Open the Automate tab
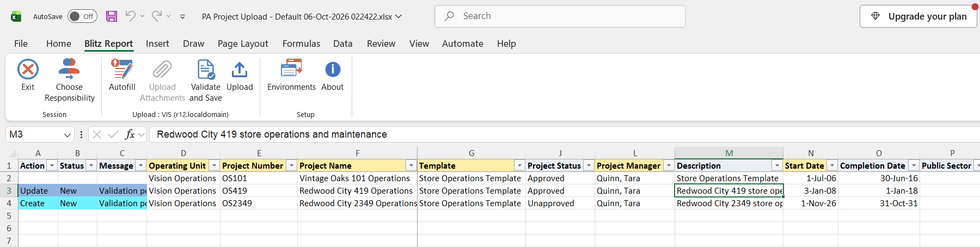The height and width of the screenshot is (247, 980). (463, 44)
